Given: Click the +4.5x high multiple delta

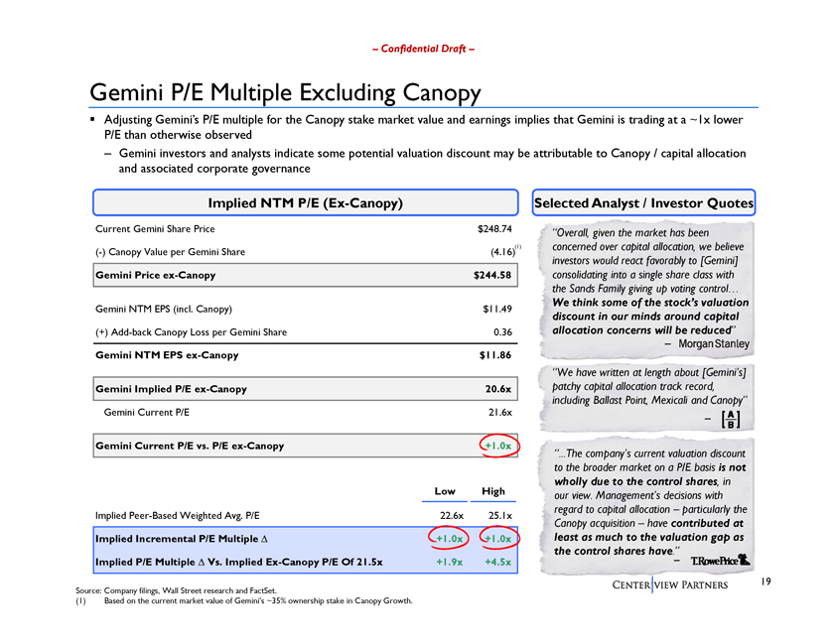Looking at the screenshot, I should (x=498, y=562).
